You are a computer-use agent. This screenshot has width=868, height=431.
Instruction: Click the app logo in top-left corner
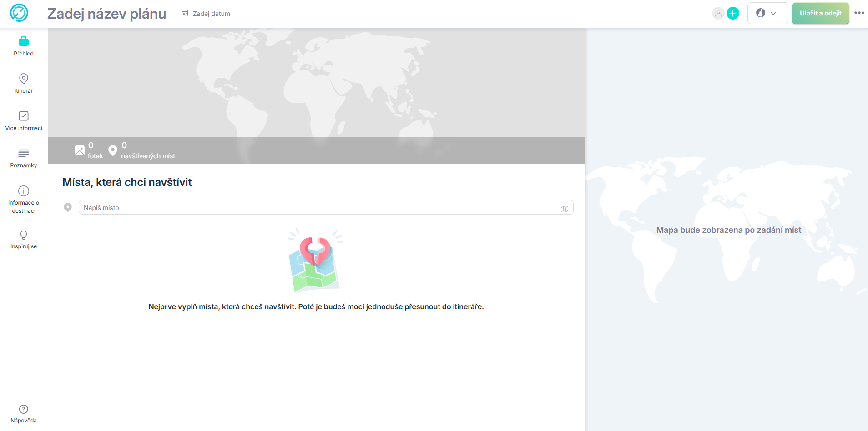(x=19, y=13)
